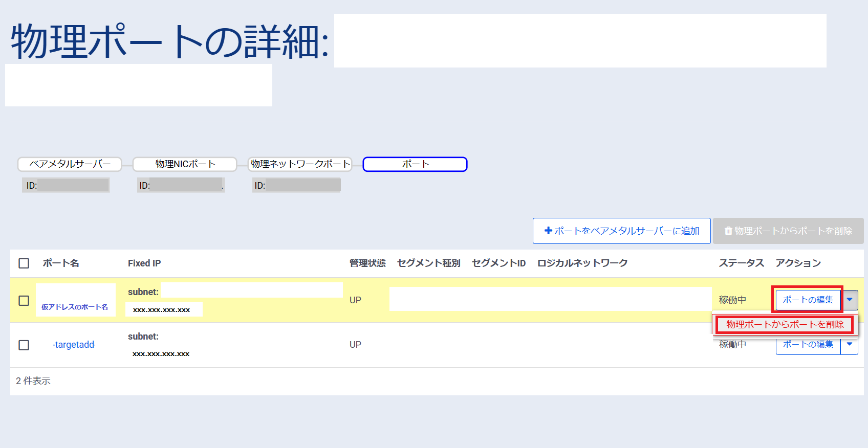Sort by ポート名 column header
Image resolution: width=868 pixels, height=448 pixels.
(61, 263)
